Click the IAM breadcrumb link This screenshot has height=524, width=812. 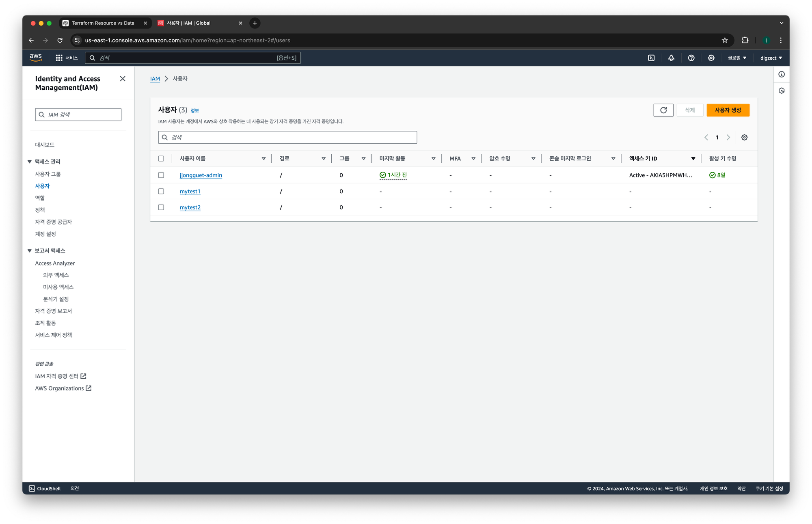pos(155,79)
